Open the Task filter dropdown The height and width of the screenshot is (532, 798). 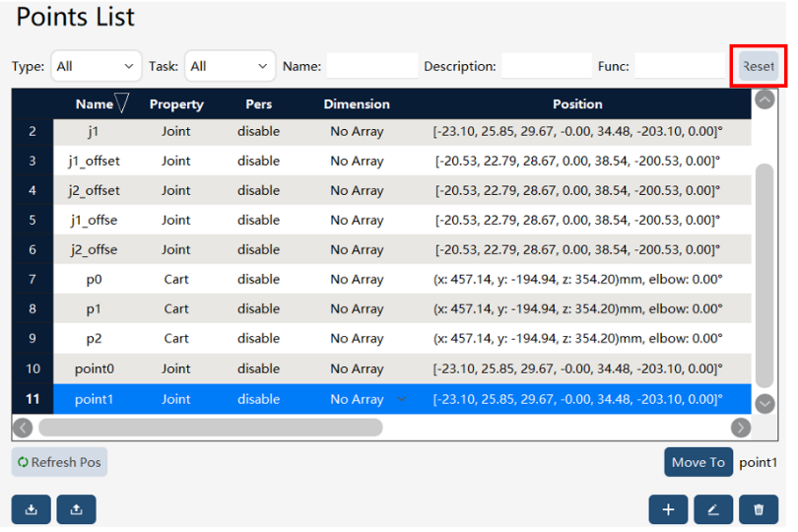(230, 66)
